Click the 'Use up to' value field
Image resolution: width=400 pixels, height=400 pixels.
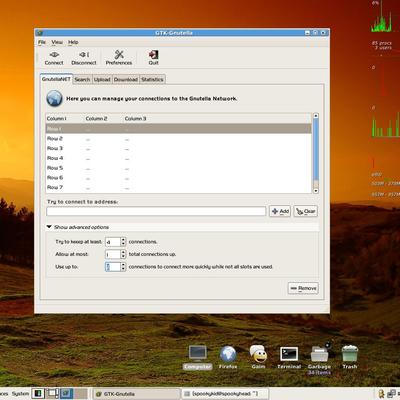click(x=113, y=267)
